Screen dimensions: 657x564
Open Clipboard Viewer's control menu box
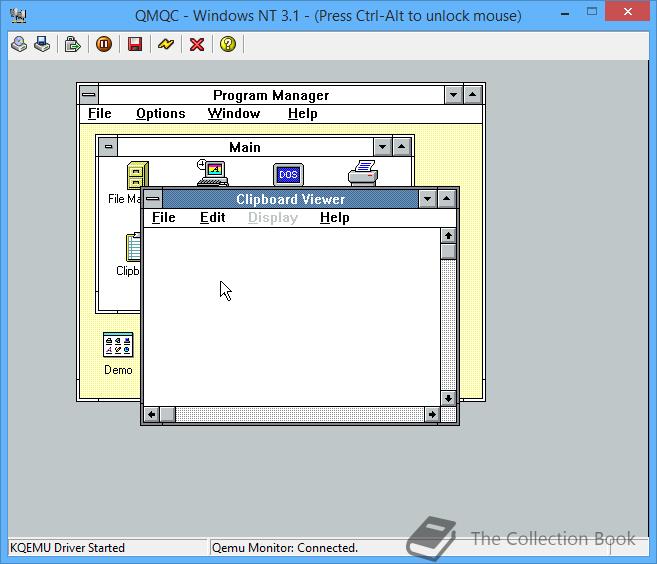153,199
